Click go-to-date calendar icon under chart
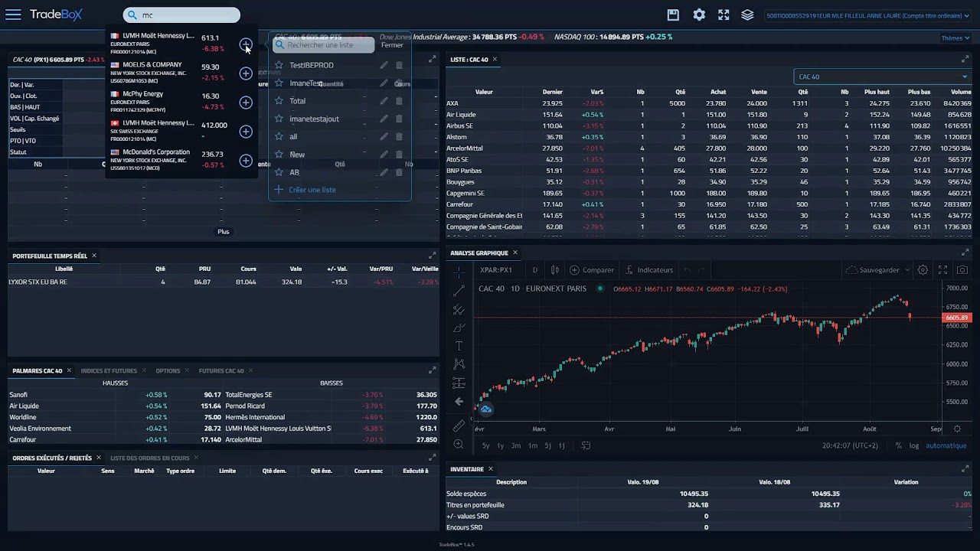Viewport: 980px width, 551px height. point(586,445)
